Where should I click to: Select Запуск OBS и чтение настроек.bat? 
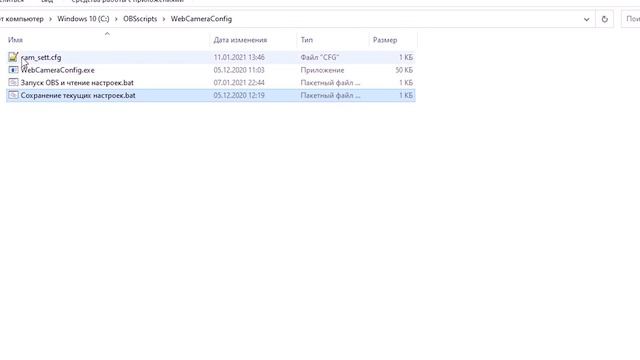pos(77,83)
